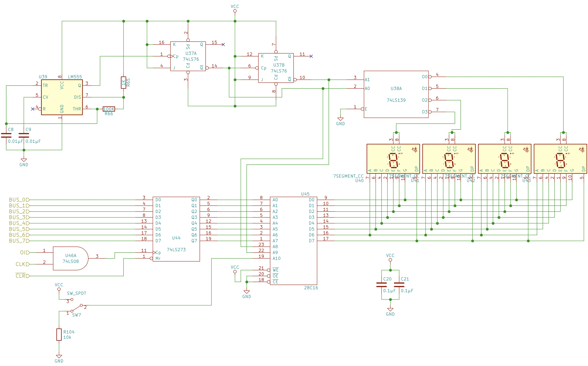The width and height of the screenshot is (588, 366).
Task: Select the 100K resistor R66
Action: 109,109
